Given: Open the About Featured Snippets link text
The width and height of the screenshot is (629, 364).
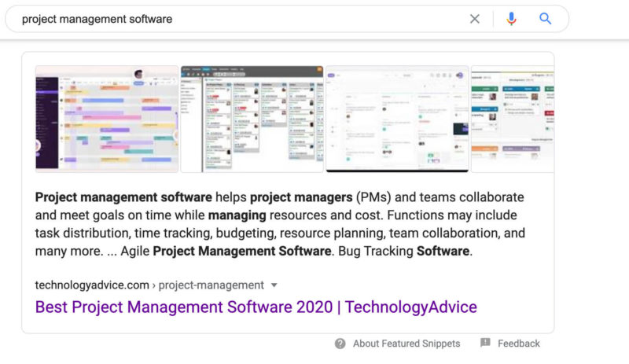Looking at the screenshot, I should tap(406, 344).
